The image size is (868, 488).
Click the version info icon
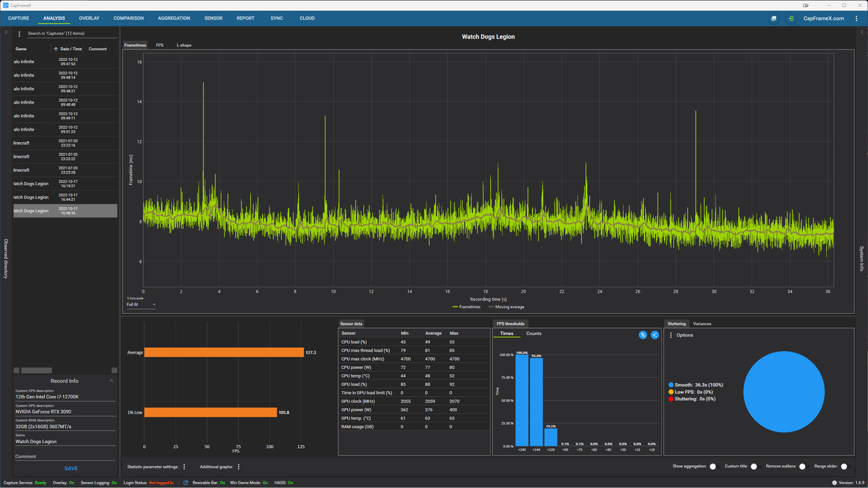point(834,483)
